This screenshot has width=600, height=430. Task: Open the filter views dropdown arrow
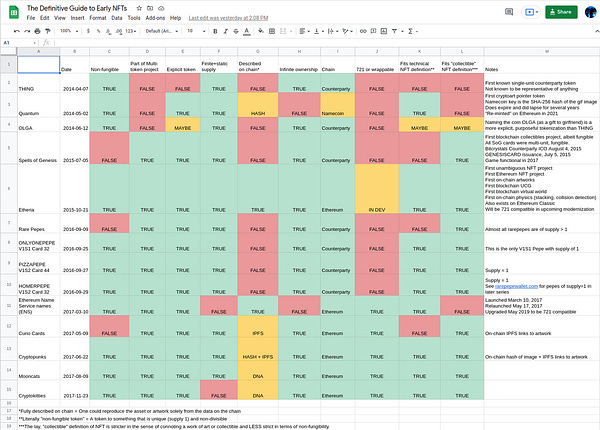[403, 31]
